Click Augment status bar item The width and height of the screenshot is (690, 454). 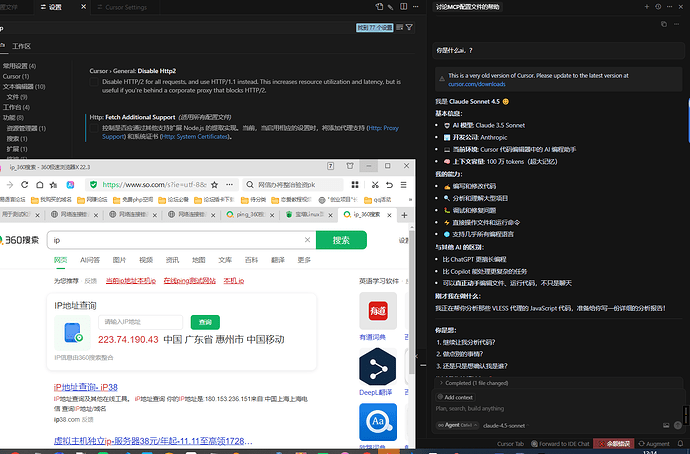[x=654, y=443]
